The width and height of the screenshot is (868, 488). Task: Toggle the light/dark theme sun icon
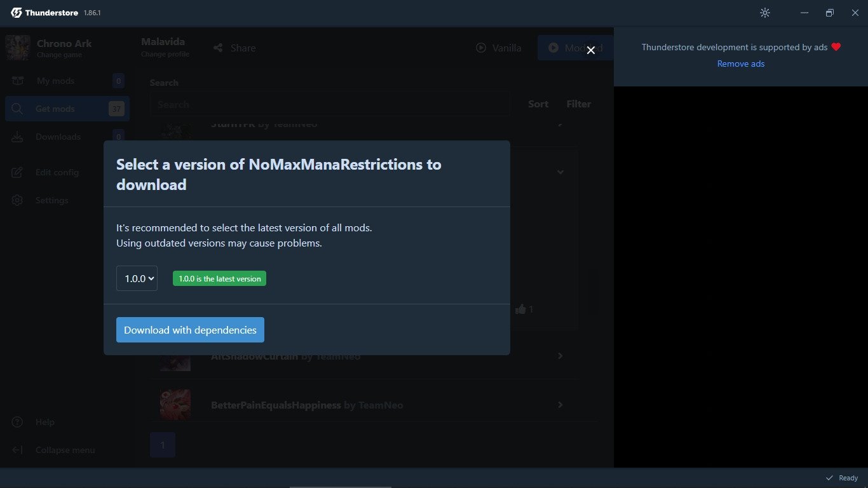765,13
